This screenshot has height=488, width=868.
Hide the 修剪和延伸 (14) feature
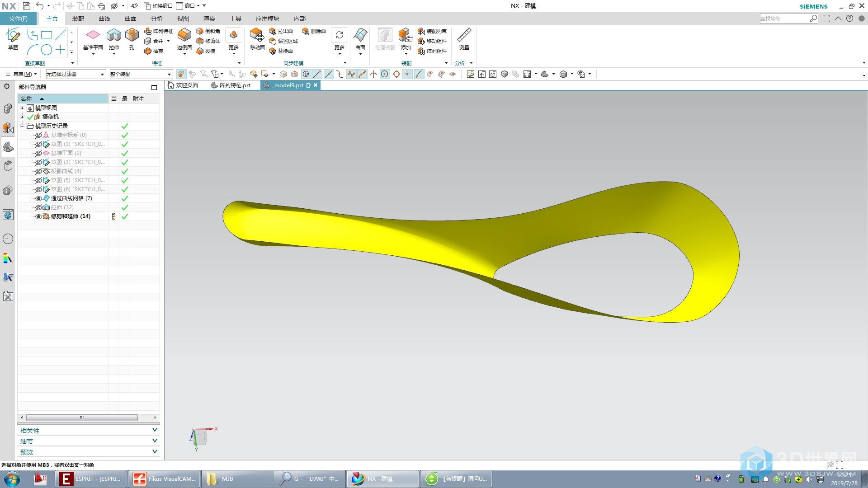pos(38,216)
